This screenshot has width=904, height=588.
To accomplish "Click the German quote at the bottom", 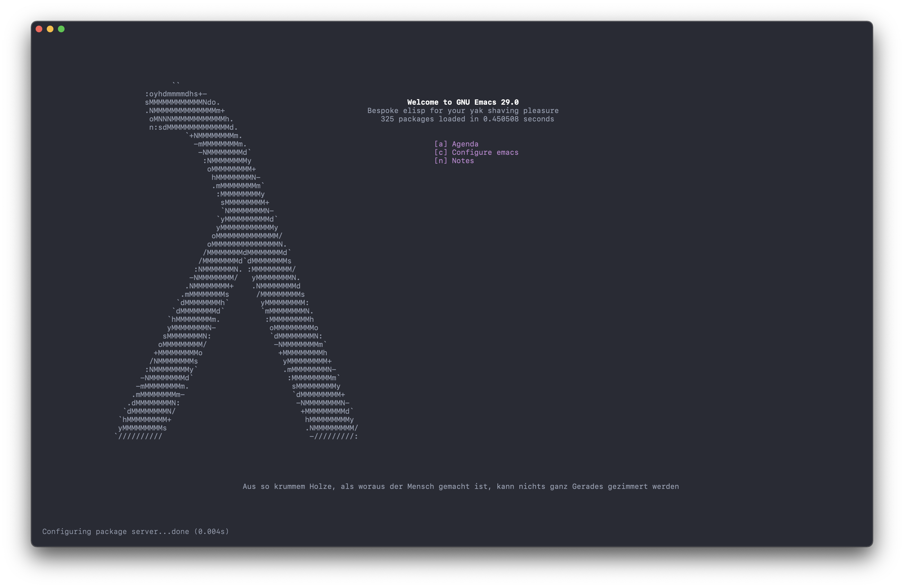I will [460, 487].
